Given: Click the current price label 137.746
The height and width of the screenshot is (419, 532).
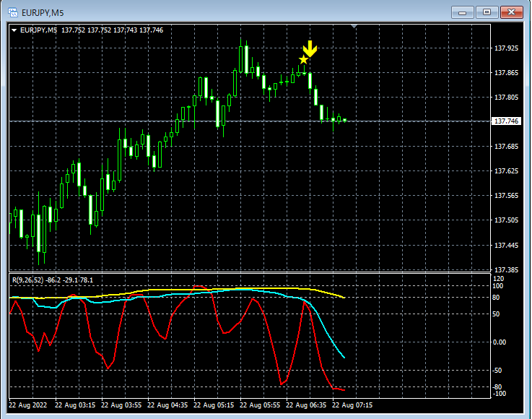Looking at the screenshot, I should pyautogui.click(x=506, y=121).
